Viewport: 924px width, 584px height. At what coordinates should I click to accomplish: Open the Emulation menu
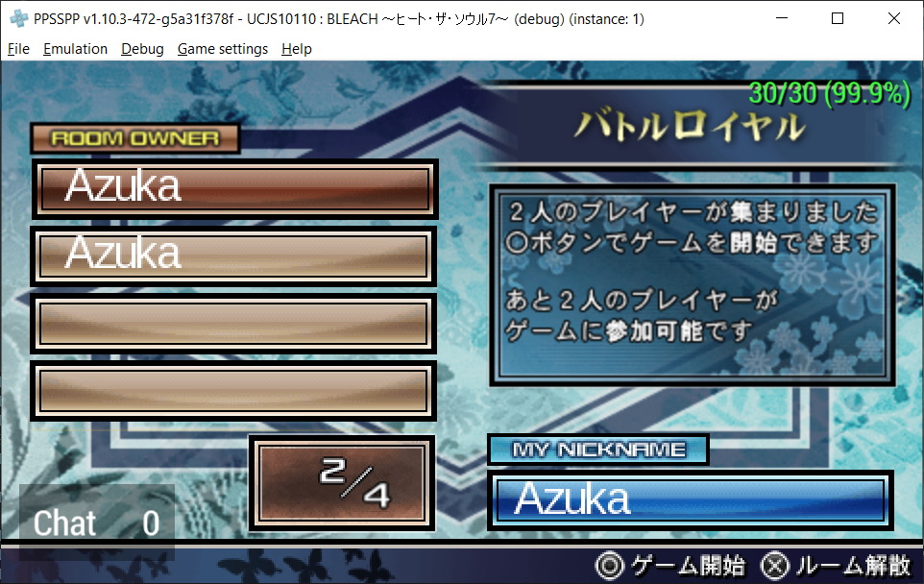point(75,49)
